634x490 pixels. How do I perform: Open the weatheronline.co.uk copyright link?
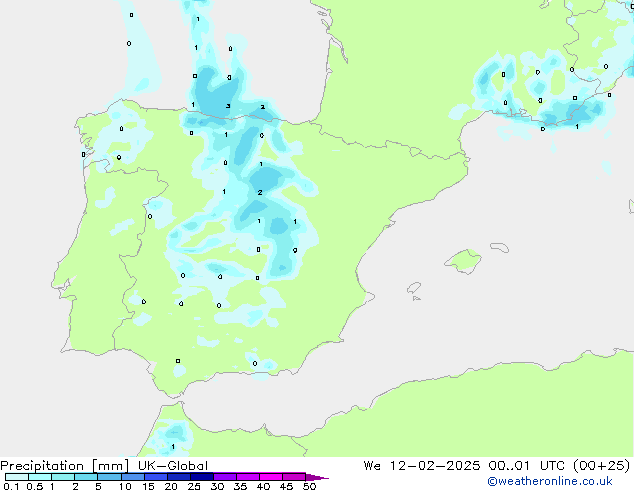click(x=550, y=481)
